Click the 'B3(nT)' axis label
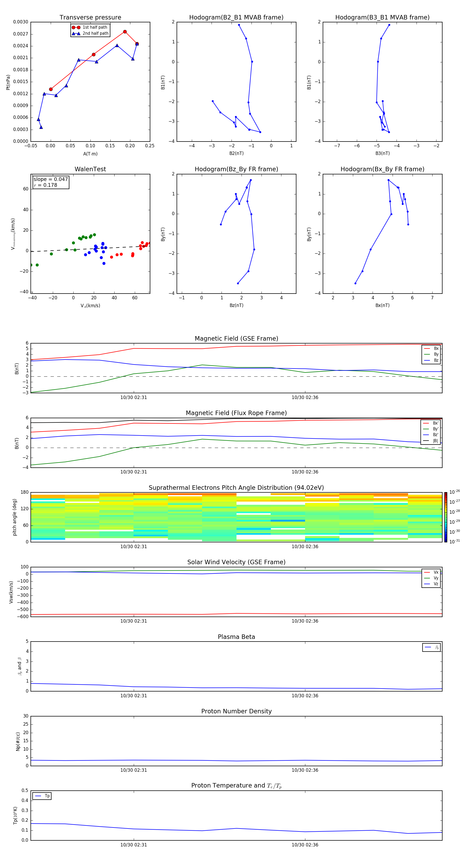Viewport: 473px width, 868px height. click(382, 153)
